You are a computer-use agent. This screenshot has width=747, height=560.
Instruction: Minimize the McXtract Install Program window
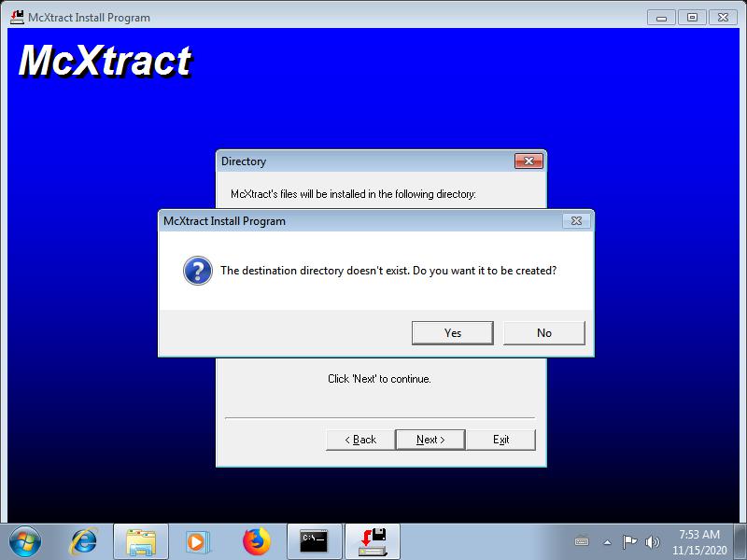tap(661, 18)
